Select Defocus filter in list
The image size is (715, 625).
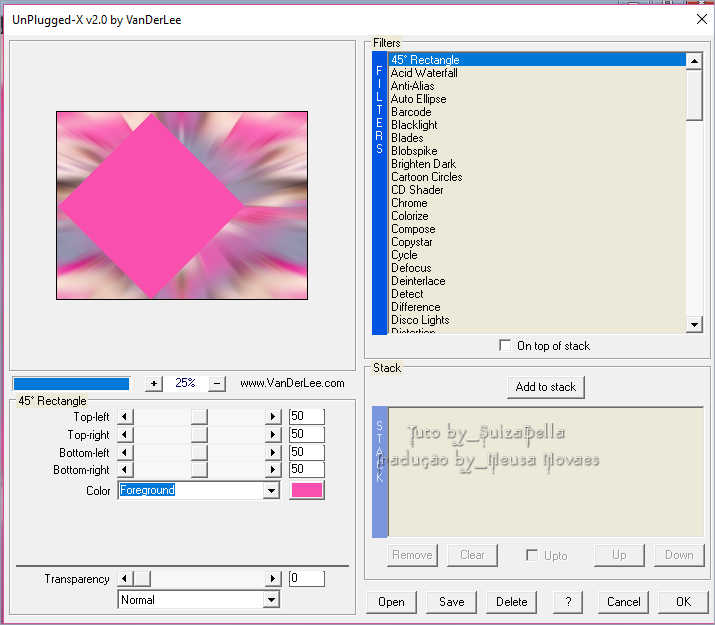click(537, 268)
